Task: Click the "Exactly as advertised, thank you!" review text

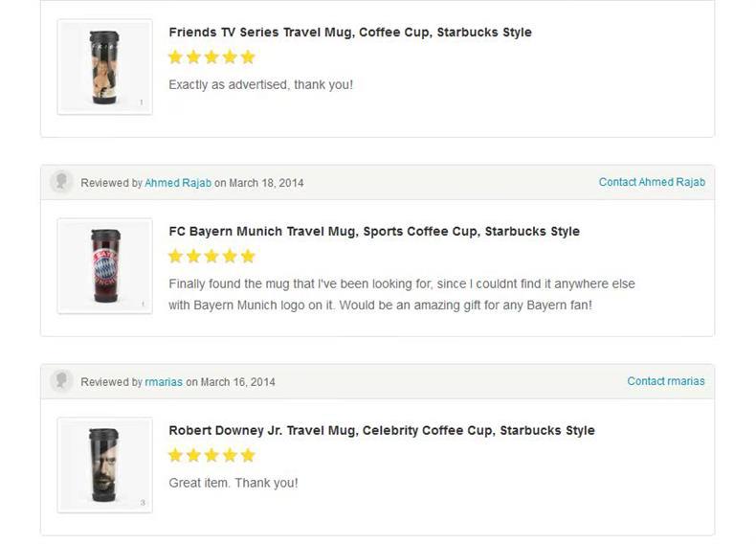Action: point(260,85)
